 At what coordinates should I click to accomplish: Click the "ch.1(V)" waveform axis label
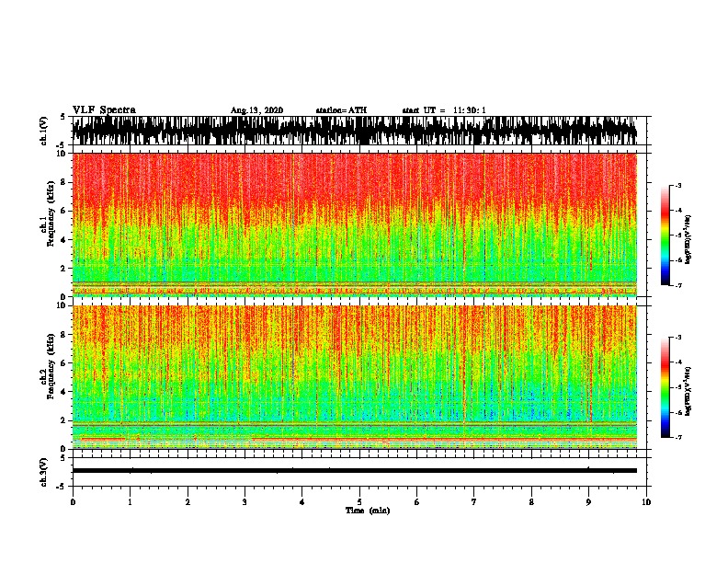[44, 131]
